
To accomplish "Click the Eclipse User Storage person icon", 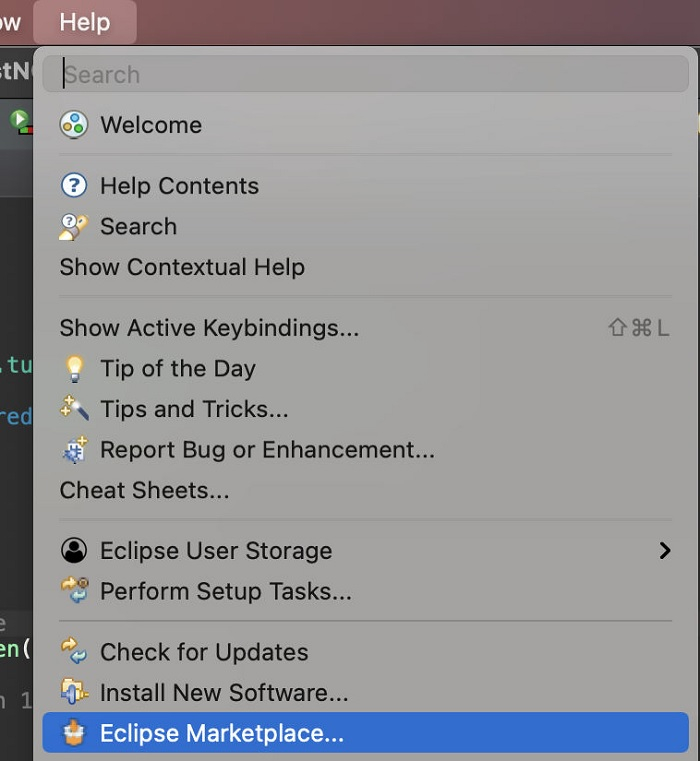I will (x=74, y=551).
